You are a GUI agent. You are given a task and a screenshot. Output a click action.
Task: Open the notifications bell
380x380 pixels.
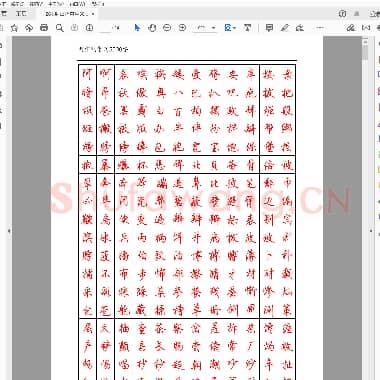pos(357,14)
